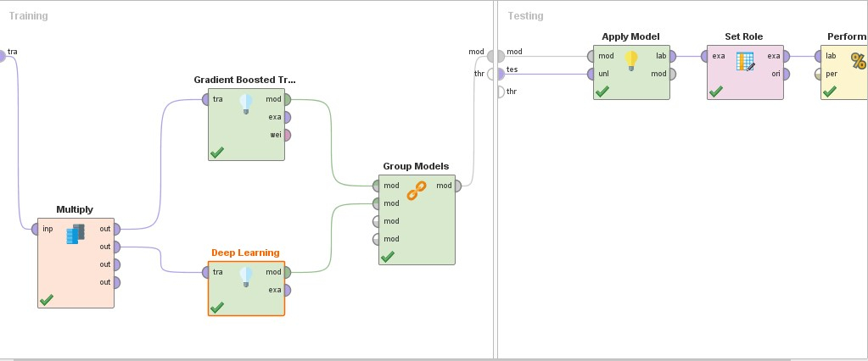Click Deep Learning tra input port
This screenshot has height=361, width=868.
coord(205,272)
